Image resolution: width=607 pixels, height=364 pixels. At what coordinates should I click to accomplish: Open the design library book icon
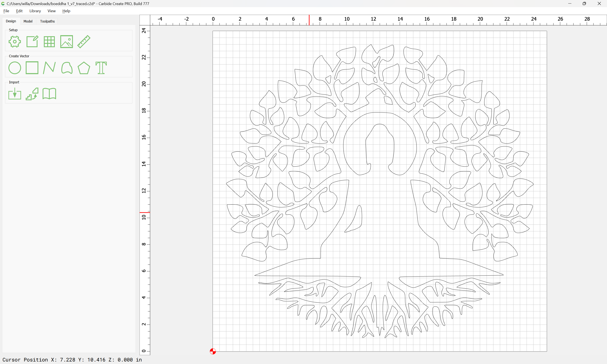point(49,94)
